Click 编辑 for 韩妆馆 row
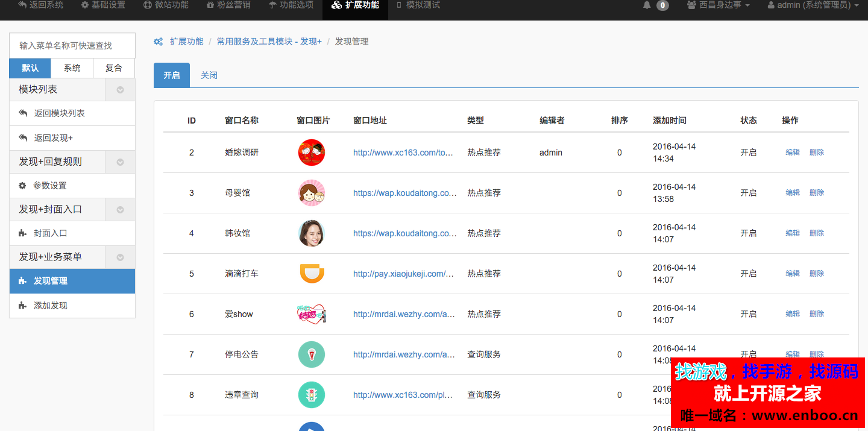 tap(793, 233)
